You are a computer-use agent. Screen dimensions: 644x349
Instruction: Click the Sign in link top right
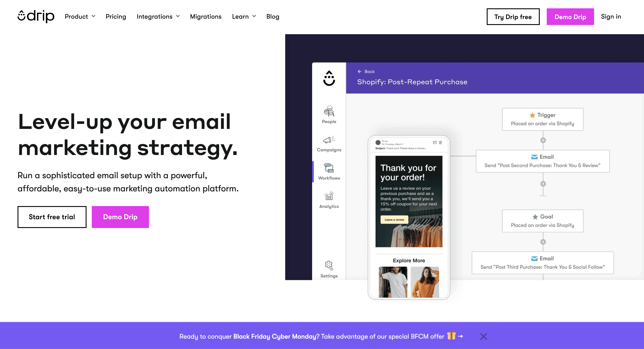611,16
